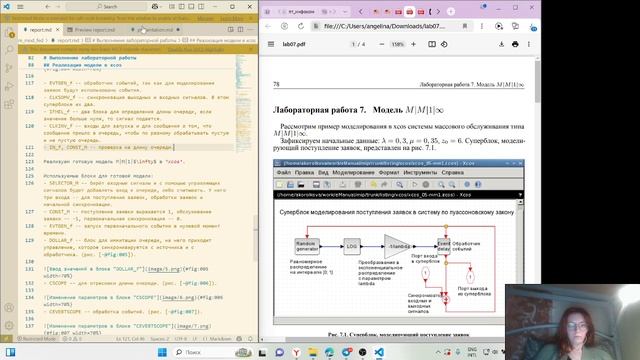Open Yandex Browser from the taskbar
This screenshot has width=640, height=360.
pyautogui.click(x=296, y=352)
